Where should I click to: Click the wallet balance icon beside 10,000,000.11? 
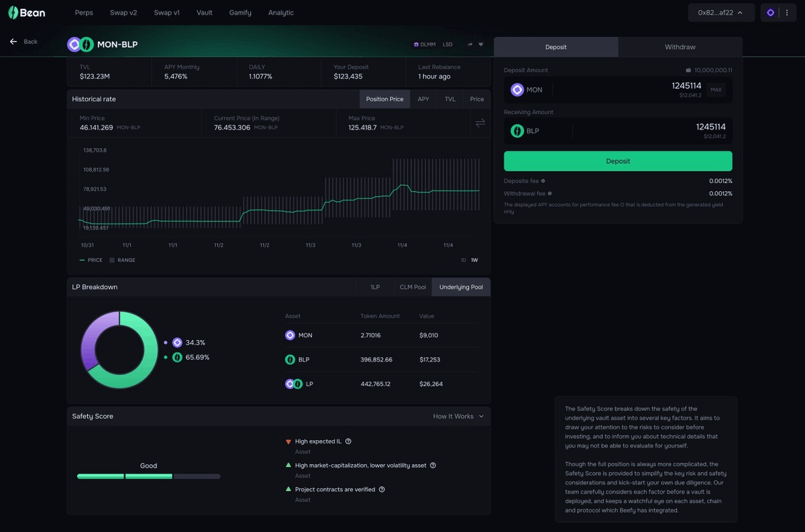(688, 70)
